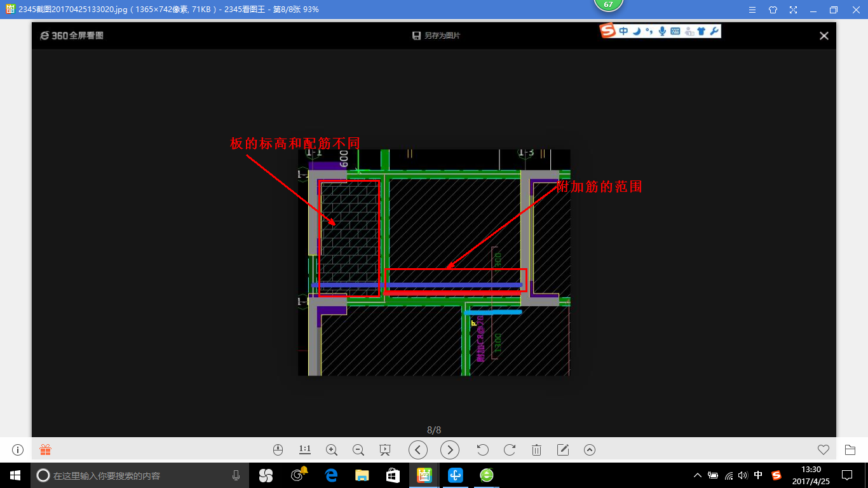This screenshot has height=488, width=868.
Task: Open the 2345 viewer main menu icon
Action: click(x=752, y=10)
